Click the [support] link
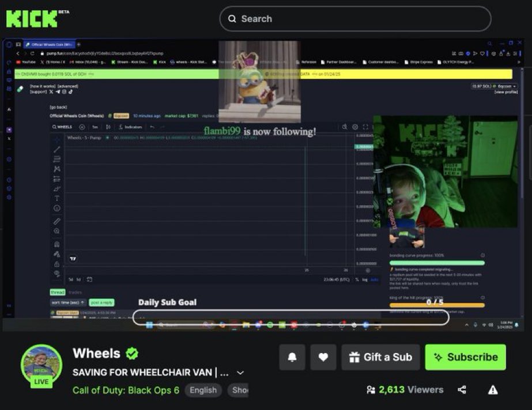 coord(39,92)
